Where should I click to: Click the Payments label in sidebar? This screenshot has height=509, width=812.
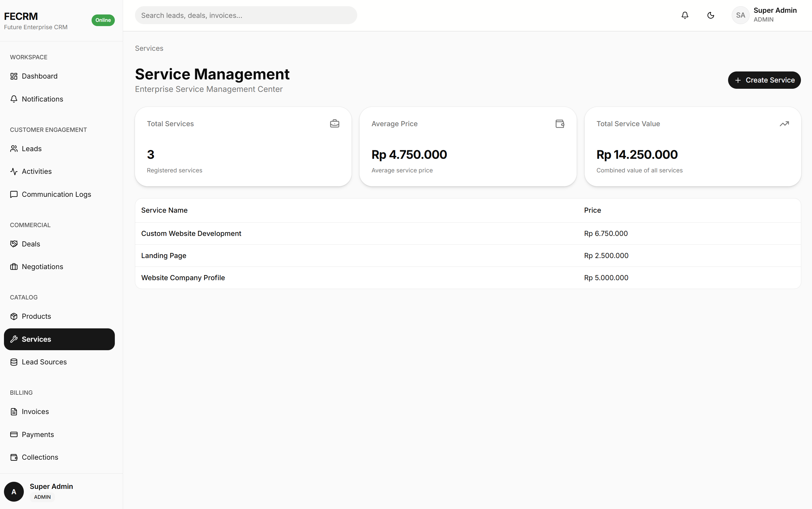pyautogui.click(x=38, y=434)
